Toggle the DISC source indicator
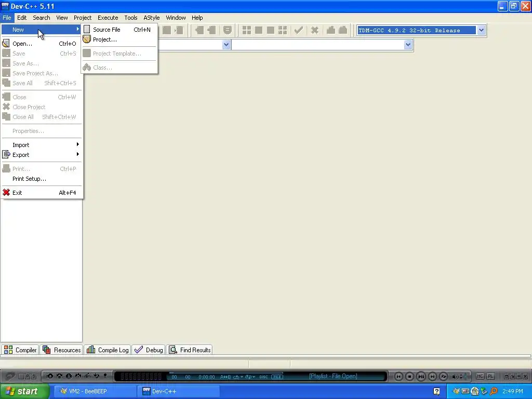Viewport: 532px width, 399px height. 263,377
